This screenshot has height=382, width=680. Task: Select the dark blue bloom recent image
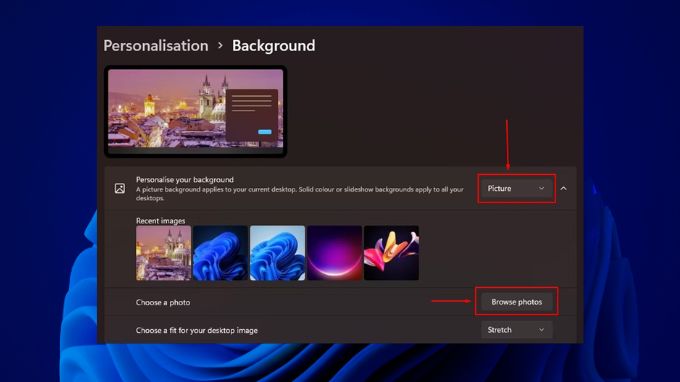click(220, 253)
